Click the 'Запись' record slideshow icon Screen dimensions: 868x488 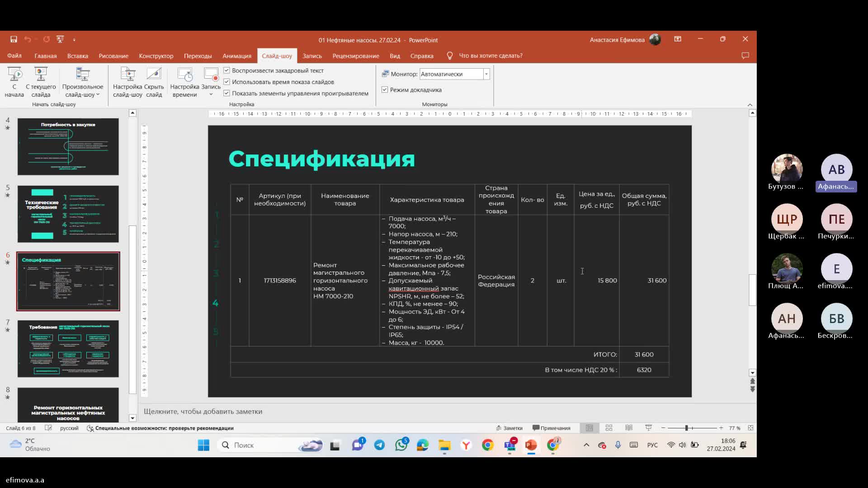pos(211,75)
